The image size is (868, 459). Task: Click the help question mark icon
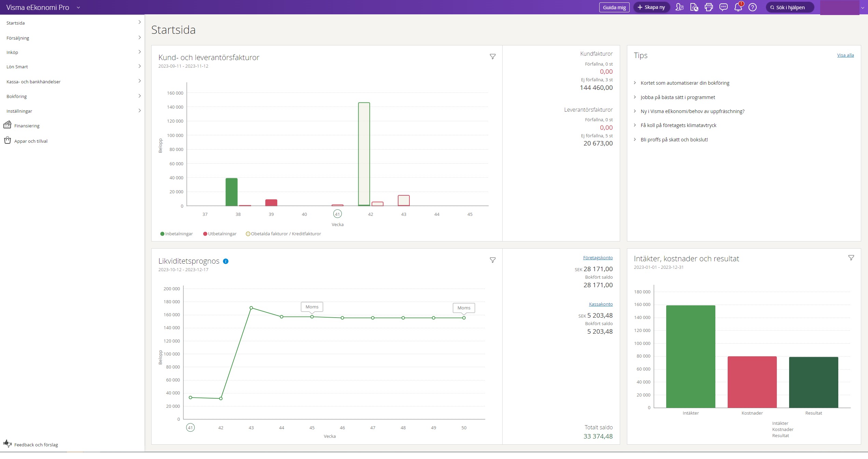[752, 7]
